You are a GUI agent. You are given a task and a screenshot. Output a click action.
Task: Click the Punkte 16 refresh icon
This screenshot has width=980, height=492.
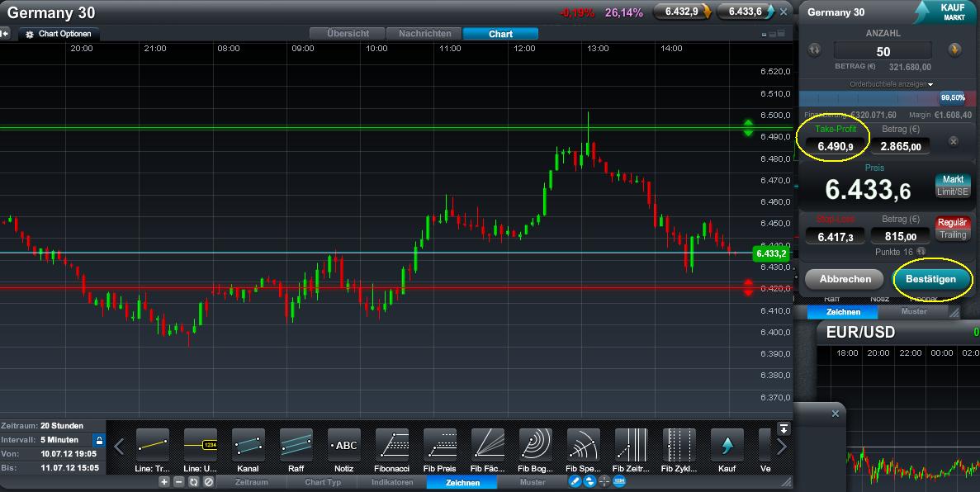(921, 251)
